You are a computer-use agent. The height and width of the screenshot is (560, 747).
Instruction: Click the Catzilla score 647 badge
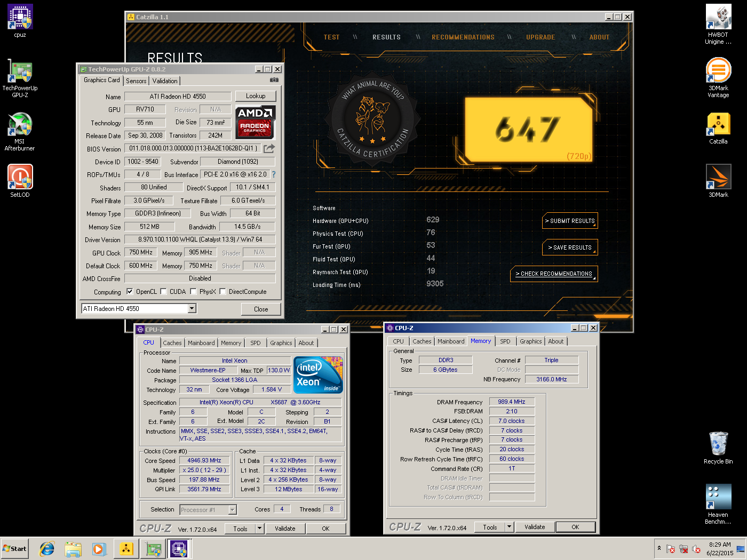click(x=528, y=130)
